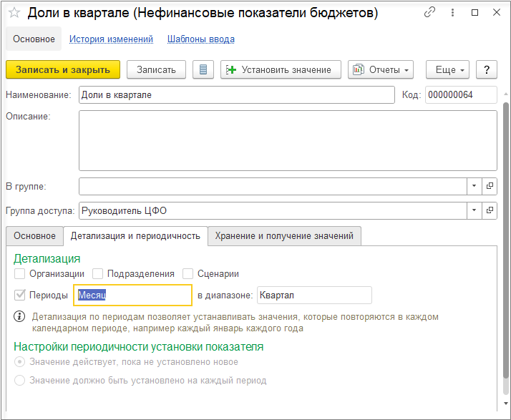Screen dimensions: 511x420
Task: Enable the Организации checkbox
Action: pyautogui.click(x=19, y=273)
